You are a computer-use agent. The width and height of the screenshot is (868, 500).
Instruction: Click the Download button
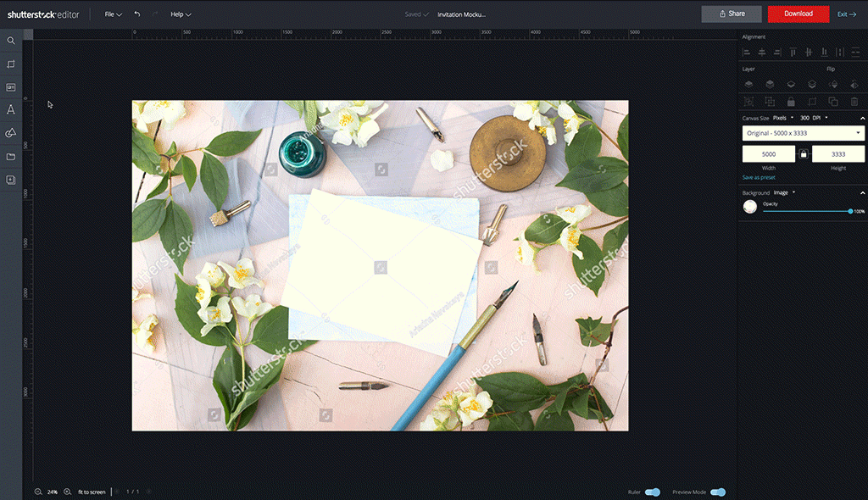click(797, 14)
